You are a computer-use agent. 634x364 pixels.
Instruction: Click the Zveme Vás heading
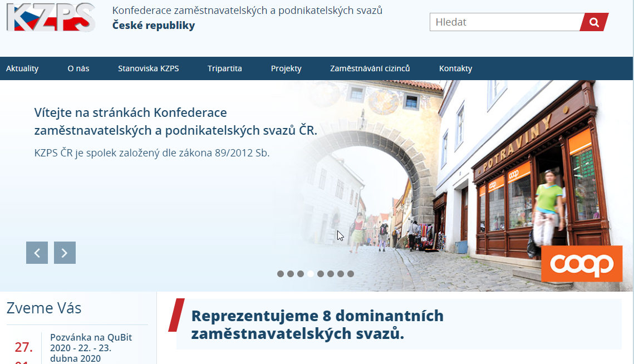[x=43, y=308]
